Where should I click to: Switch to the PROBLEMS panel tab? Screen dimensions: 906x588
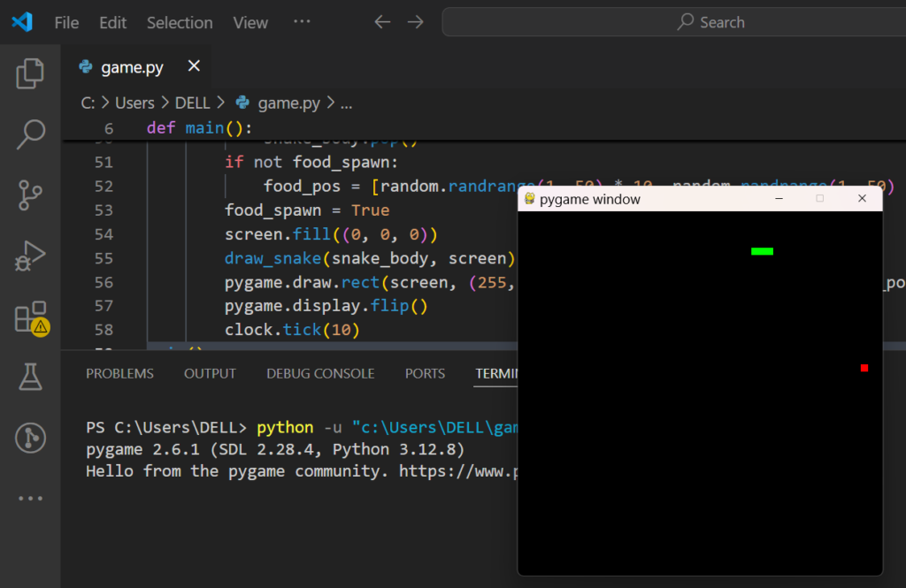pos(119,374)
